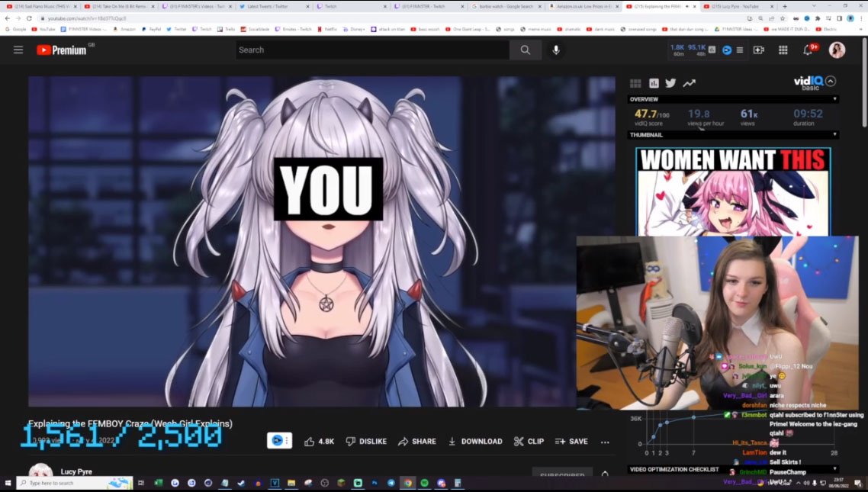Switch to the Take On Me 8 Bit Remix tab
868x492 pixels.
coord(118,7)
